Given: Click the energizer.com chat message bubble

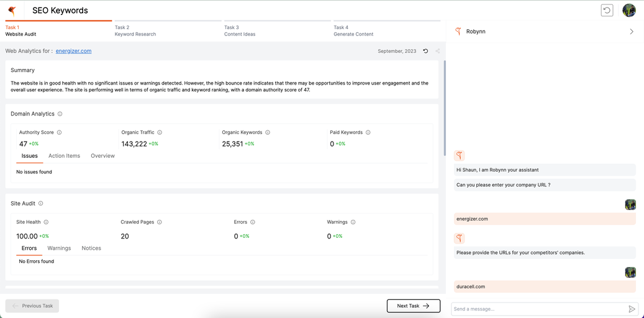Looking at the screenshot, I should pos(545,219).
